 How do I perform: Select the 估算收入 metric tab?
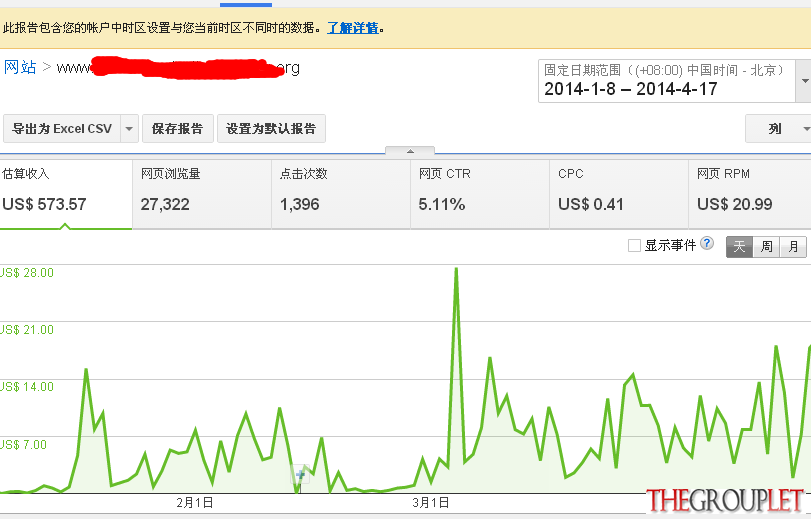pyautogui.click(x=66, y=194)
